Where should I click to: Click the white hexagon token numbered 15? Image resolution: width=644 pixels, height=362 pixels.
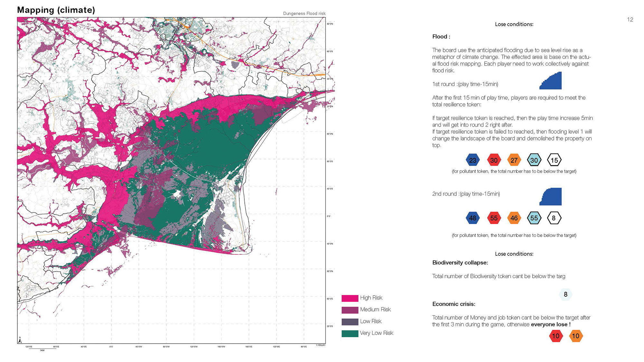point(554,160)
